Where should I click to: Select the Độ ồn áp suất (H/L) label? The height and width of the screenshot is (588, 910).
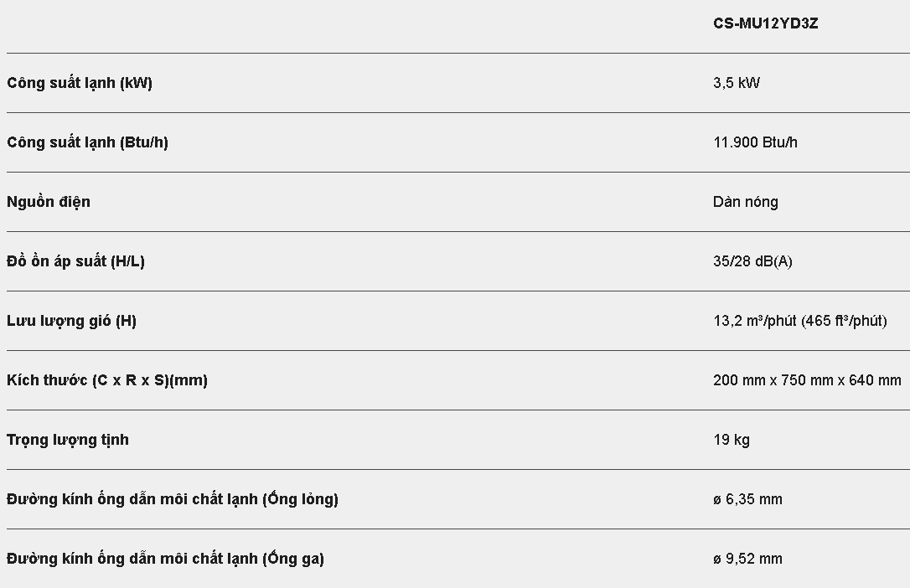(75, 261)
